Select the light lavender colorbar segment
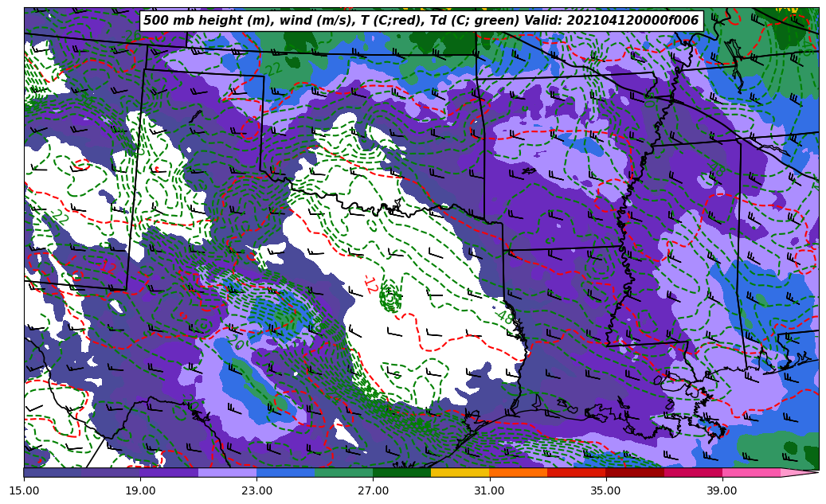Viewport: 826px width, 504px height. click(x=227, y=472)
